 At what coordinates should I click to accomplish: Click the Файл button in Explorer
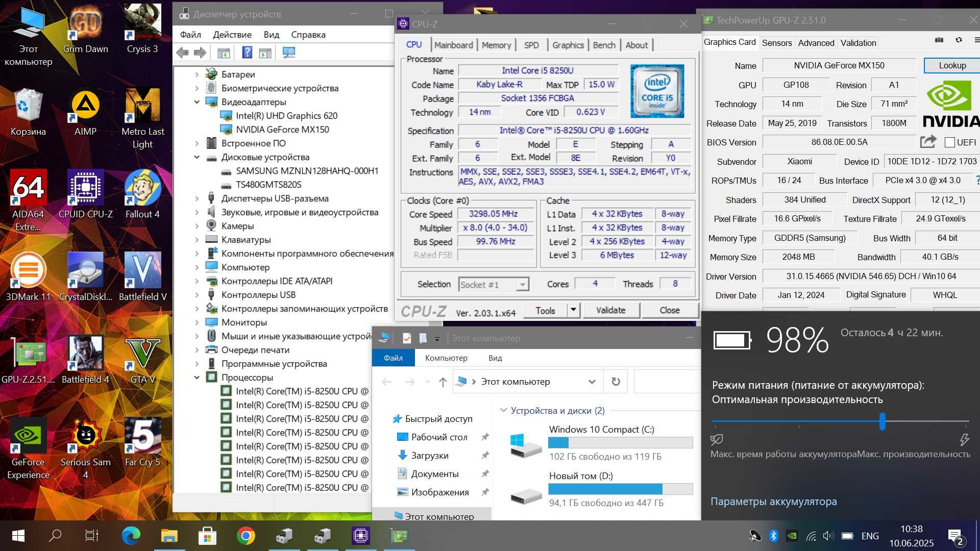click(393, 358)
